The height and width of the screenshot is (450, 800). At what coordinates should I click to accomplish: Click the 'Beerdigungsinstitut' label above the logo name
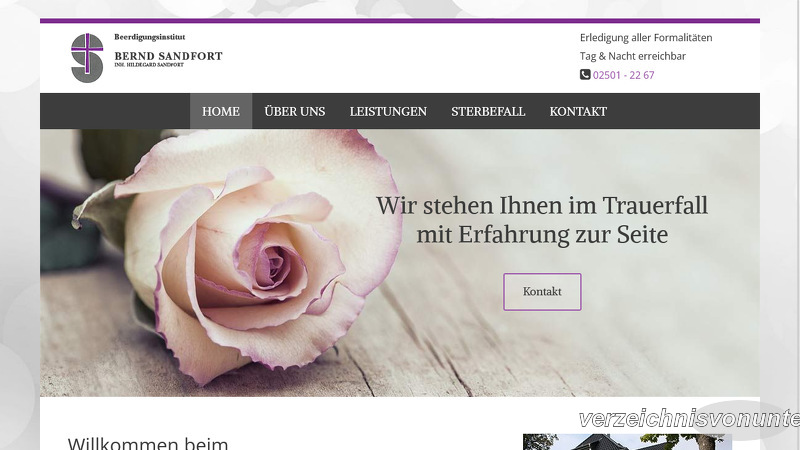pos(150,36)
